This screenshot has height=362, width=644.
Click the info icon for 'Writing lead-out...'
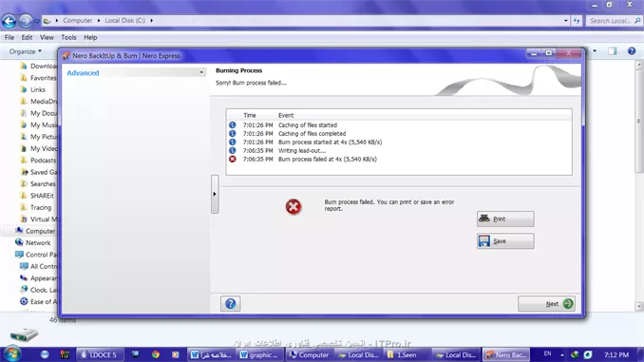tap(233, 150)
